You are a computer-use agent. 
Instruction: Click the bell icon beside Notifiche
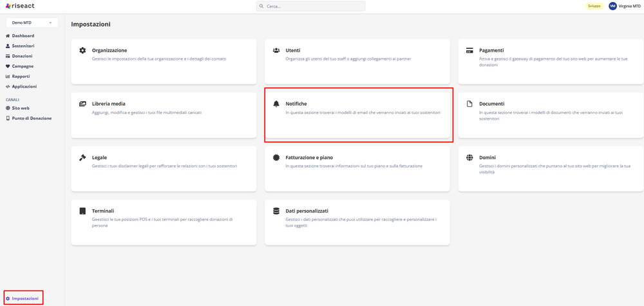(x=276, y=104)
